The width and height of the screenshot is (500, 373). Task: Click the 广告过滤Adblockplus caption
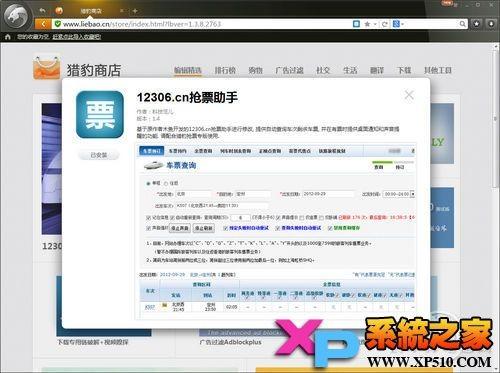point(231,342)
